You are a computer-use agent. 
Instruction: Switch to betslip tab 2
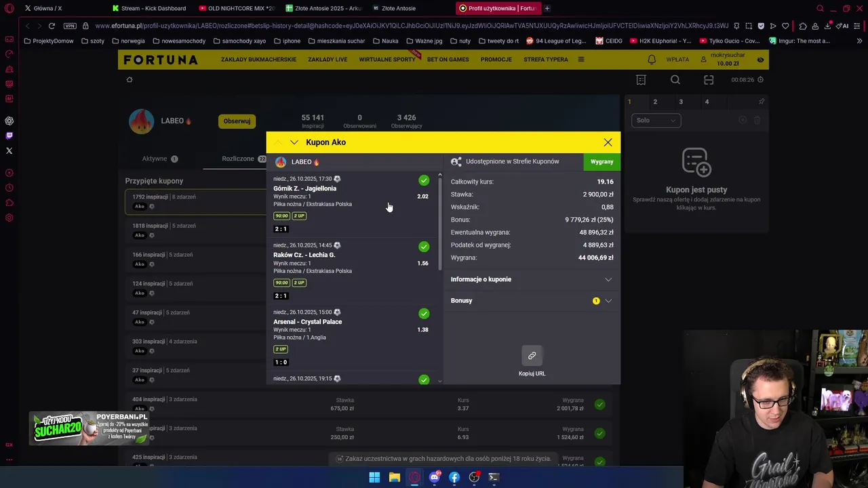coord(655,102)
